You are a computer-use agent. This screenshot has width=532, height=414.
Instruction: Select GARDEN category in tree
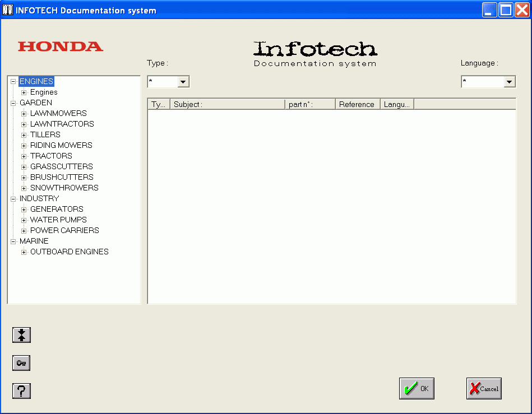pyautogui.click(x=36, y=103)
